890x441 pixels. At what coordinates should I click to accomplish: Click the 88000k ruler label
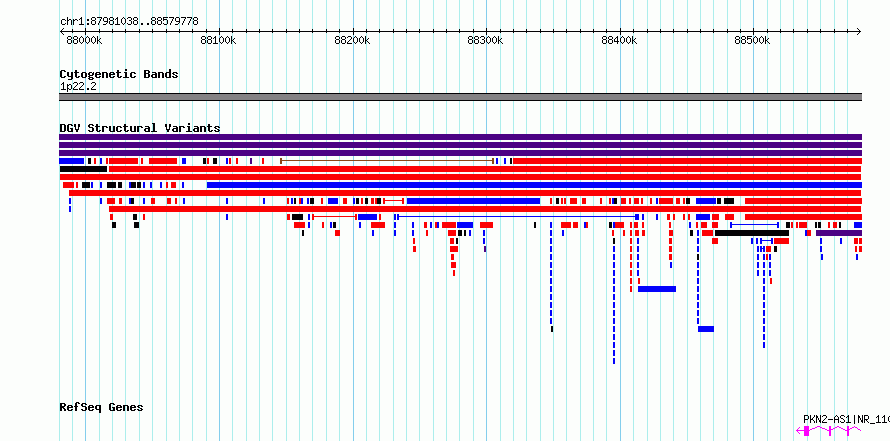(x=84, y=41)
